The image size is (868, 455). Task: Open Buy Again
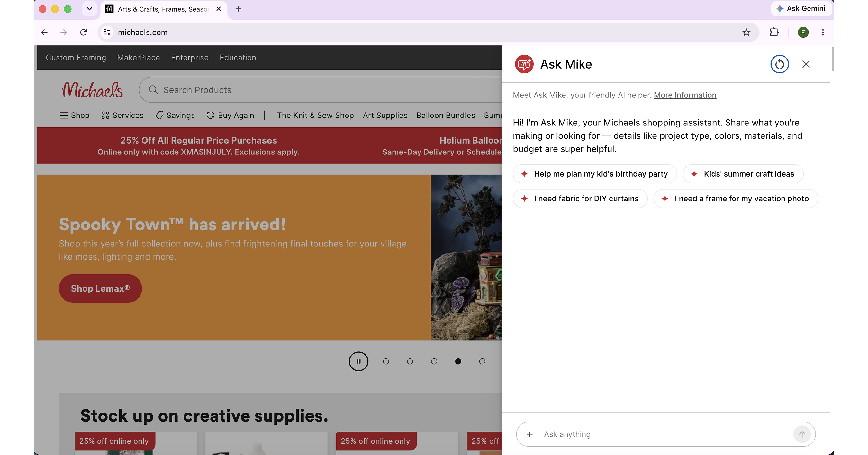[231, 115]
